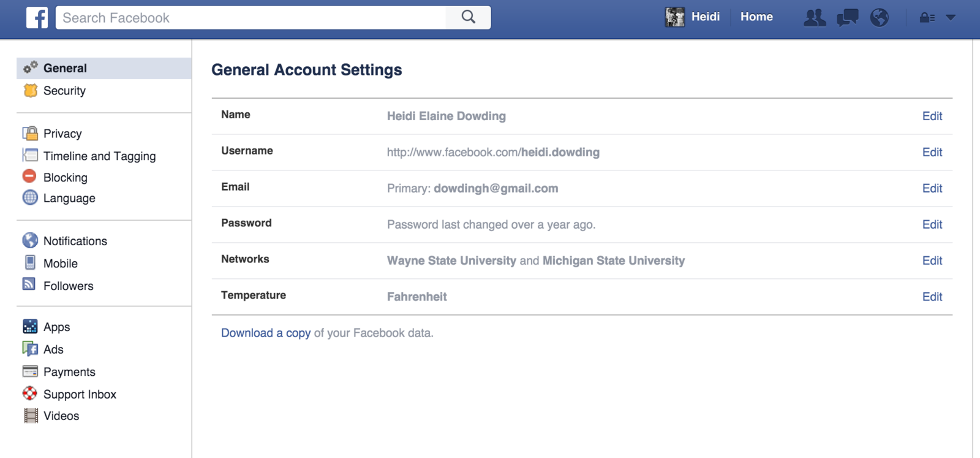Expand the account dropdown arrow
Viewport: 980px width, 458px height.
pyautogui.click(x=951, y=18)
